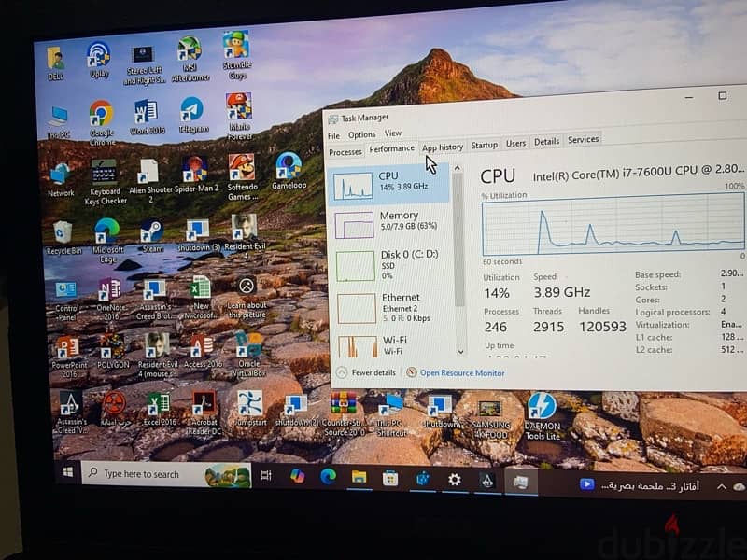Open Learn about this picture icon
This screenshot has height=560, width=747.
coord(247,298)
